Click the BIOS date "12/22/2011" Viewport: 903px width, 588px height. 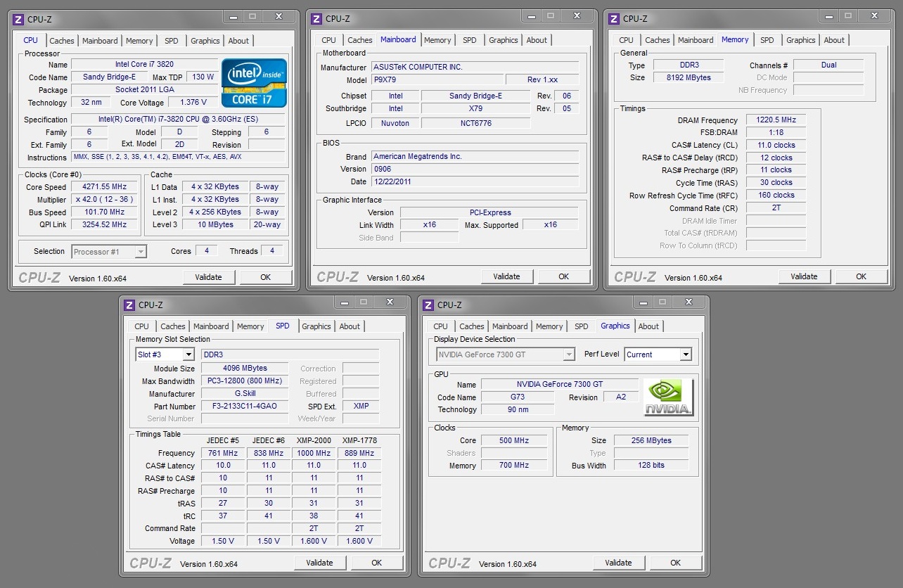pos(475,182)
